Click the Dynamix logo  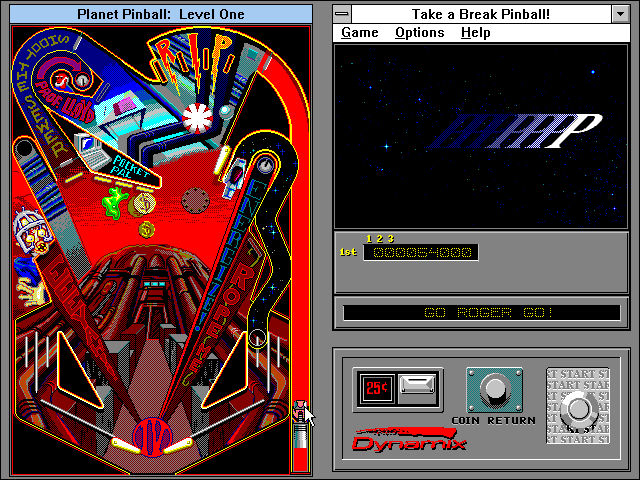408,439
